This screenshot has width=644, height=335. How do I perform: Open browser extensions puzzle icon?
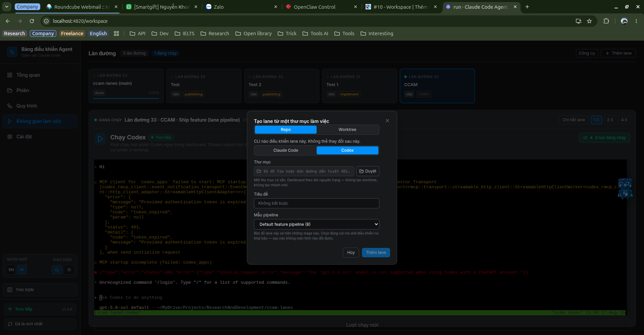tap(606, 21)
